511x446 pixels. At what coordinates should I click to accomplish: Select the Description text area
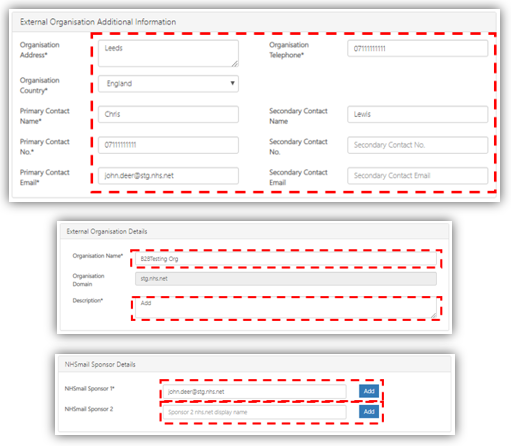pyautogui.click(x=286, y=308)
